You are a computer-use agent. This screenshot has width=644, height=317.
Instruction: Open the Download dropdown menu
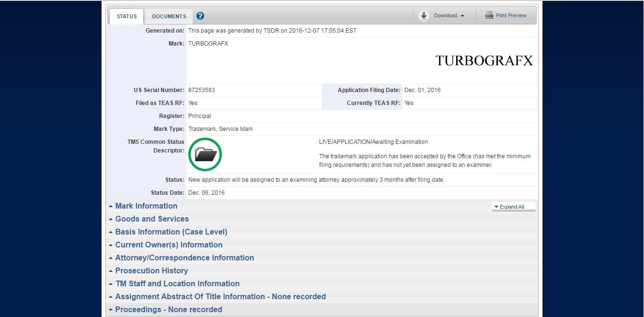449,16
